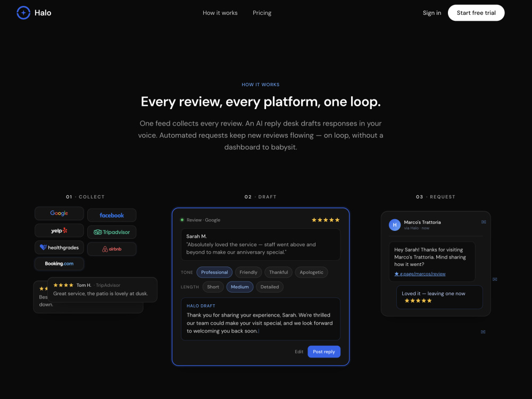Click the stars in the Loved it reply

click(418, 301)
